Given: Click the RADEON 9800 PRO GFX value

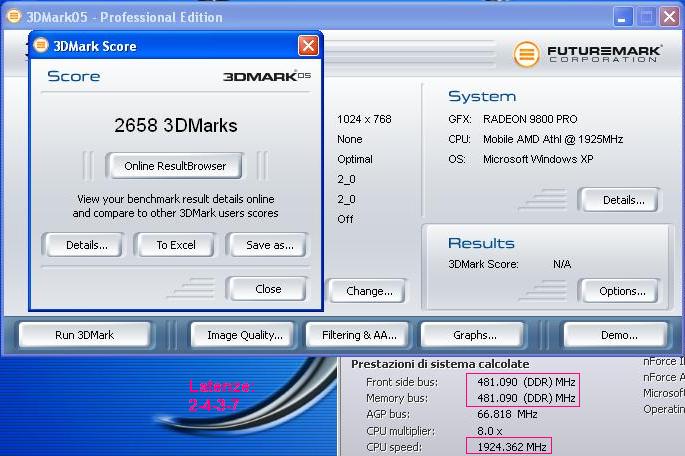Looking at the screenshot, I should tap(530, 119).
